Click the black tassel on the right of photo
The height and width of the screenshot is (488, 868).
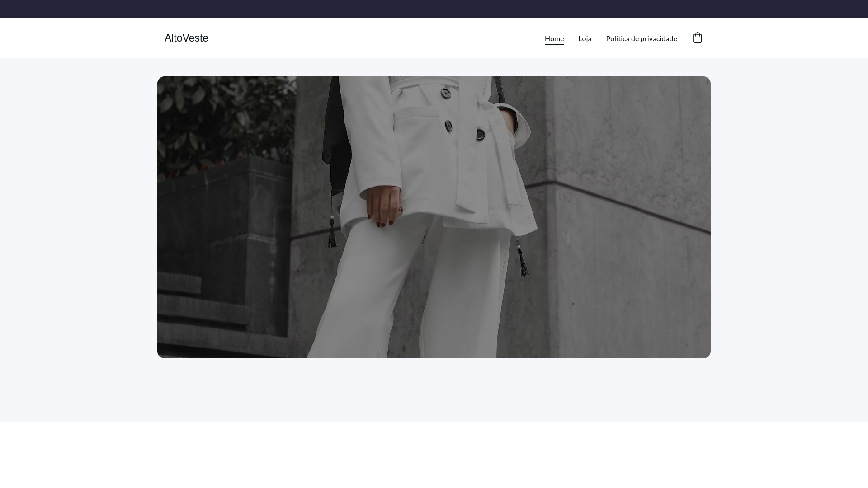pyautogui.click(x=523, y=262)
